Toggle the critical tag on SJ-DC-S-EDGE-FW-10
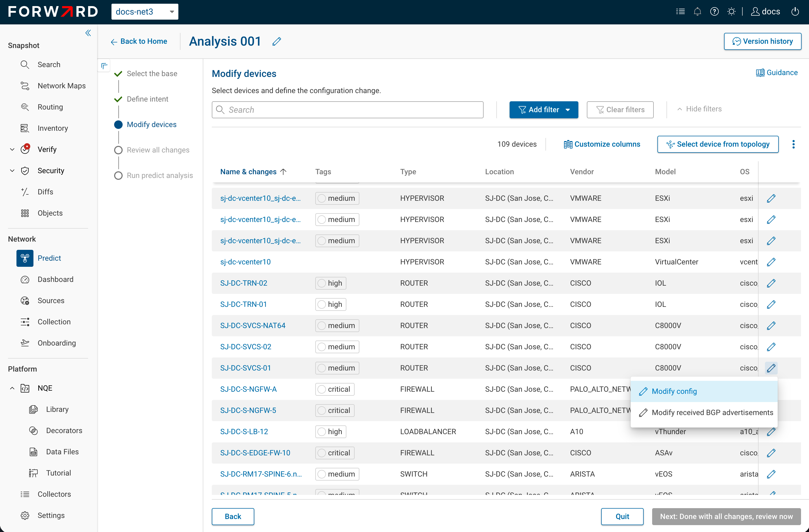Viewport: 809px width, 532px height. point(334,453)
